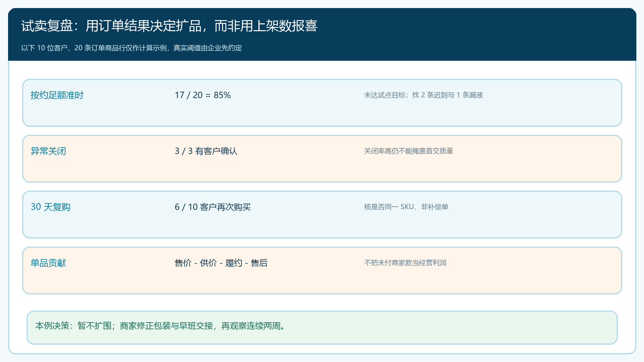Click the decision text 本例决策：暂不扩围
Viewport: 644px width, 362px height.
[x=73, y=326]
